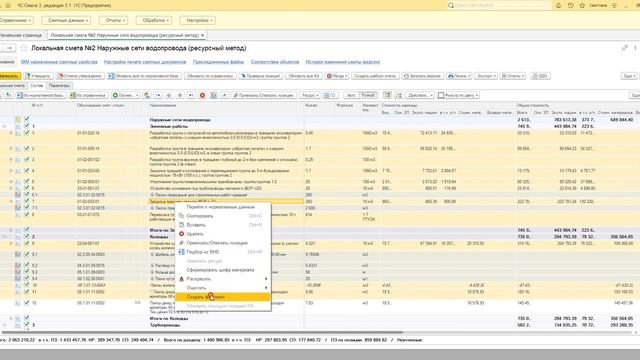Image resolution: width=640 pixels, height=360 pixels.
Task: Open the notifications bell icon
Action: [558, 5]
